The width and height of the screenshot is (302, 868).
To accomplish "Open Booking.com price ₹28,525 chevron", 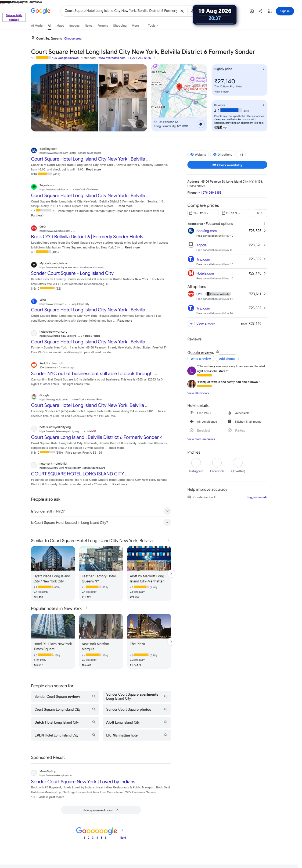I will (265, 231).
